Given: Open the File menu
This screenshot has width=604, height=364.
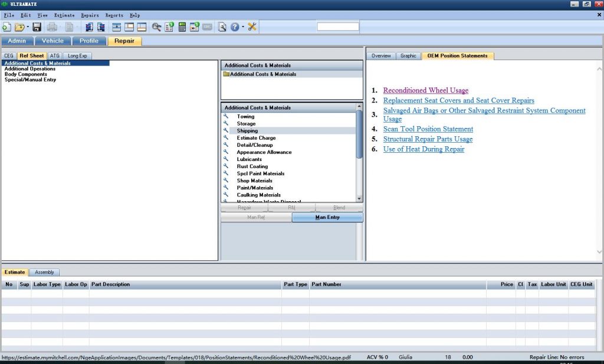Looking at the screenshot, I should point(9,15).
